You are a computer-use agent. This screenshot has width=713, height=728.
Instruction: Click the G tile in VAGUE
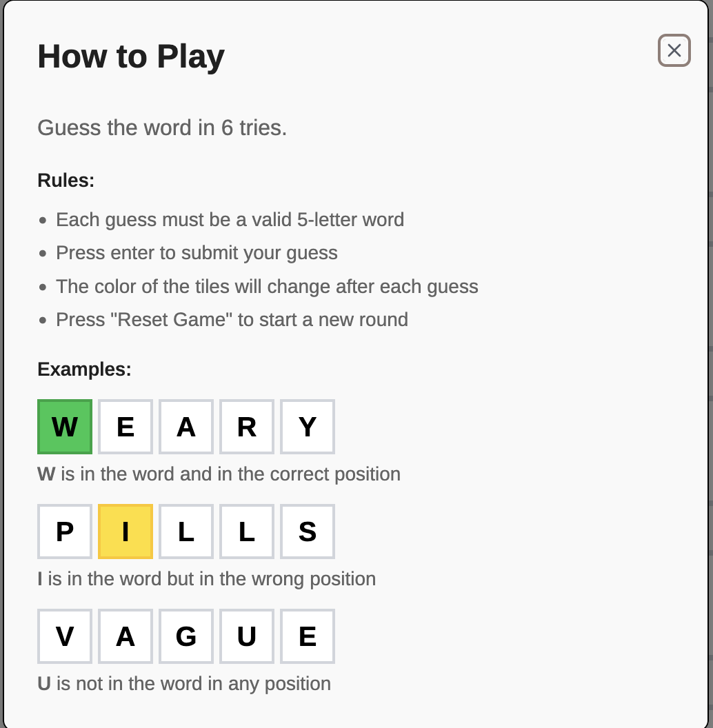[x=186, y=636]
